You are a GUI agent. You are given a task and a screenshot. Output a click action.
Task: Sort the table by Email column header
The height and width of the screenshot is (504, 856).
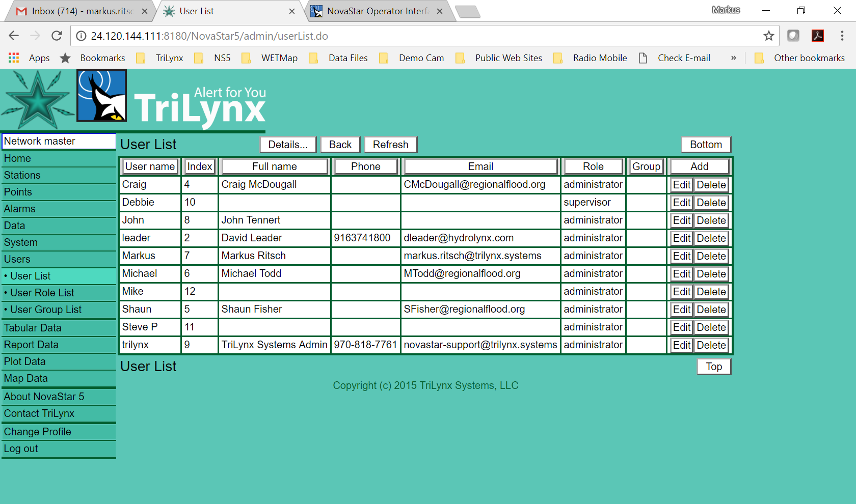coord(480,166)
